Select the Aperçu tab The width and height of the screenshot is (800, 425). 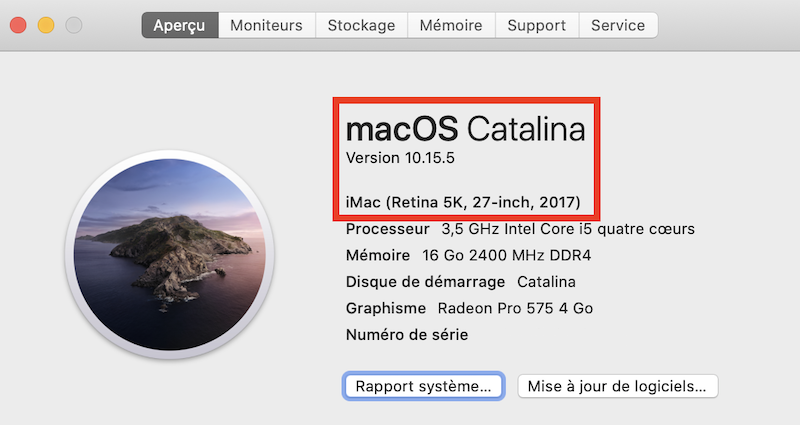180,25
